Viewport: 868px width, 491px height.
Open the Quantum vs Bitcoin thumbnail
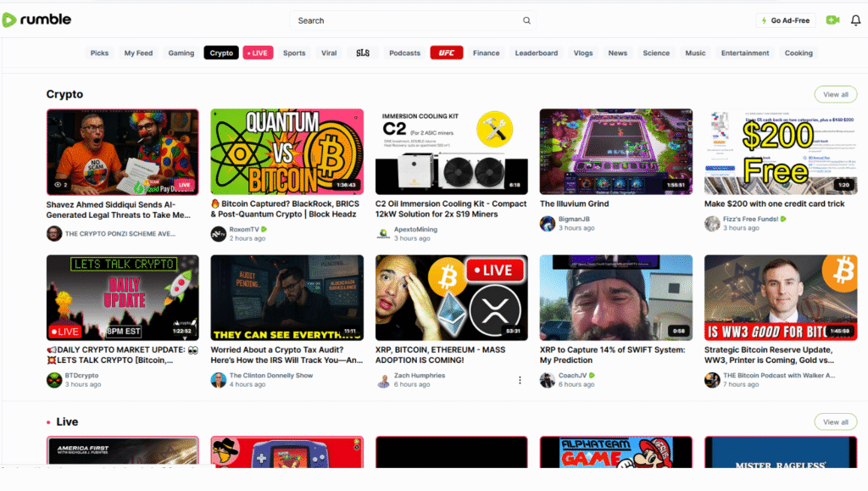click(x=287, y=152)
